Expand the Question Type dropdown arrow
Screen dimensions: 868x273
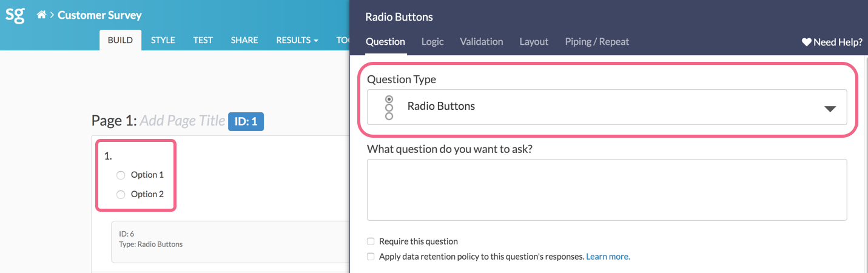coord(830,109)
